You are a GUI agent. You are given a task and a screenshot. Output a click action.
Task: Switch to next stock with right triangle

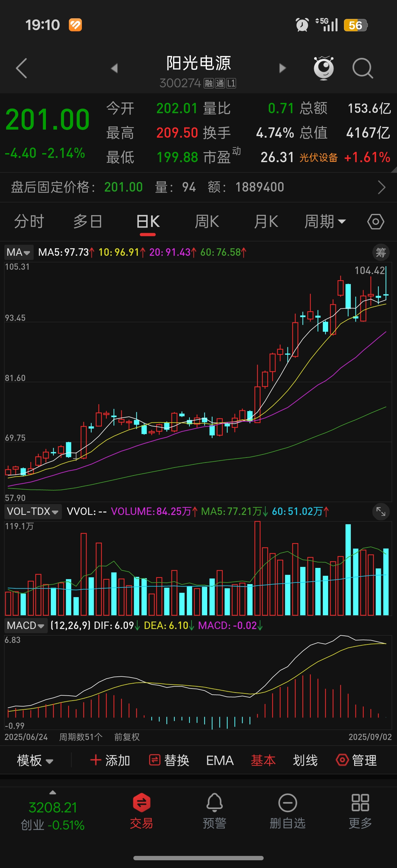(x=283, y=68)
